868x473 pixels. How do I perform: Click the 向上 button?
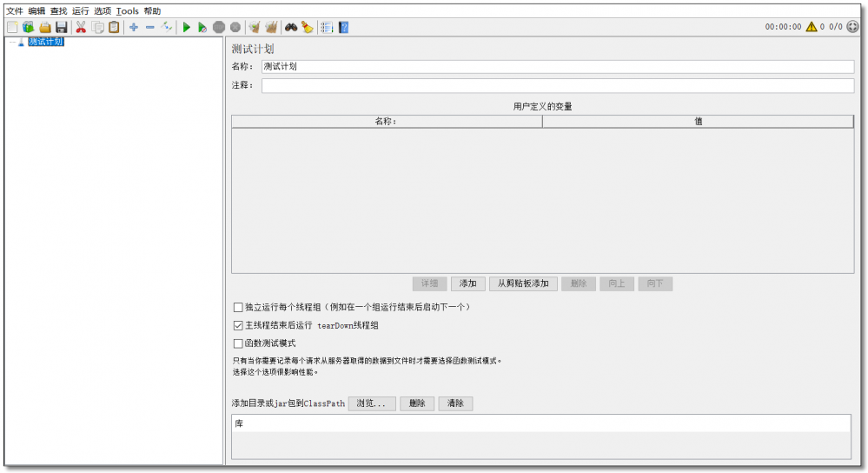pyautogui.click(x=617, y=283)
